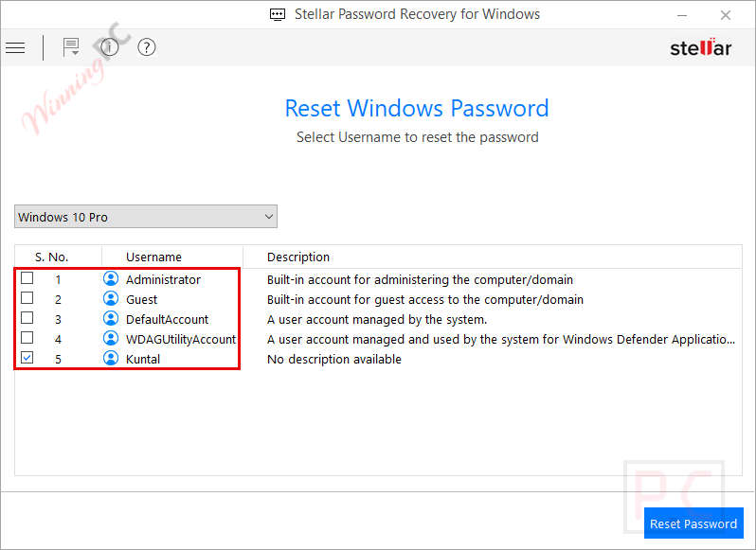Select the Guest username text
Viewport: 756px width, 550px height.
tap(141, 299)
